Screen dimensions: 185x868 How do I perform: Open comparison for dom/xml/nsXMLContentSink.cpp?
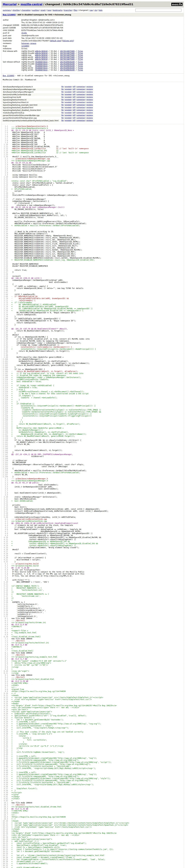pos(81,94)
